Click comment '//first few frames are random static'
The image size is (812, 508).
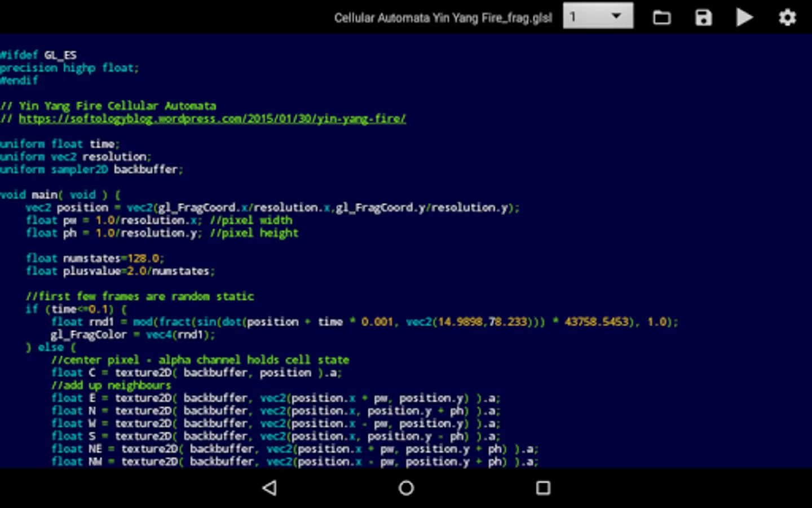(x=140, y=296)
